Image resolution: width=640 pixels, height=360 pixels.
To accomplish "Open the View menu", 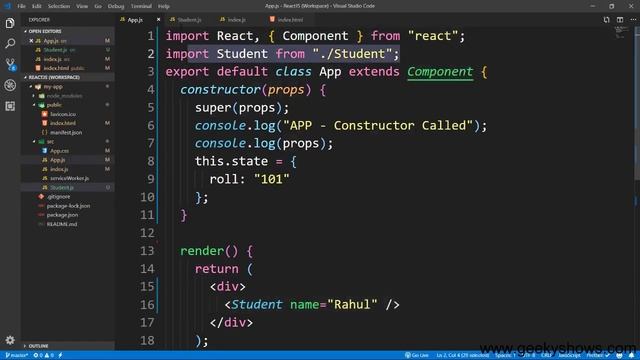I will [x=82, y=6].
